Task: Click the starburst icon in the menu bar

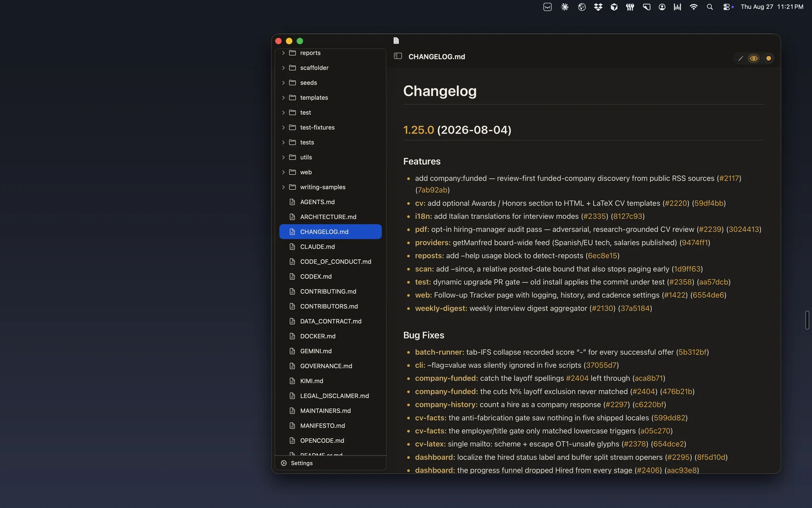Action: tap(565, 7)
